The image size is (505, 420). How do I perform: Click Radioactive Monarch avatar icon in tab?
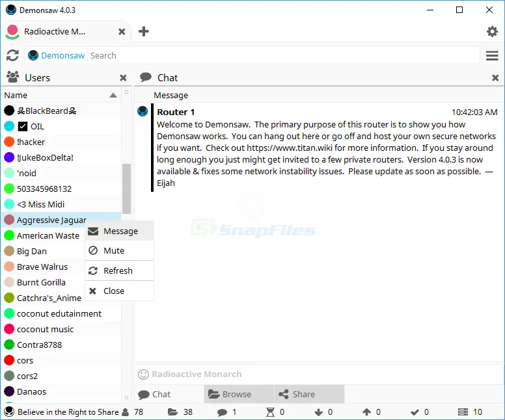(12, 32)
